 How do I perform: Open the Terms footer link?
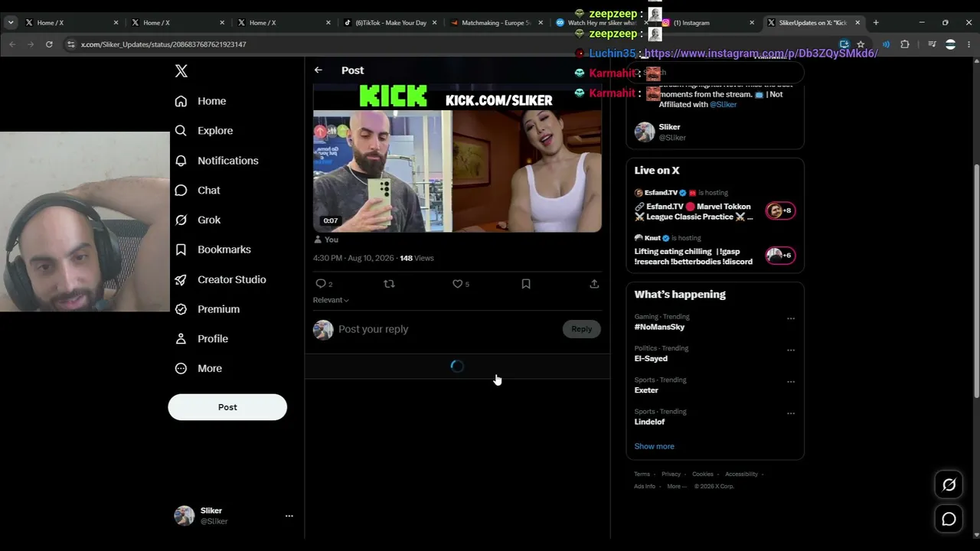(642, 474)
